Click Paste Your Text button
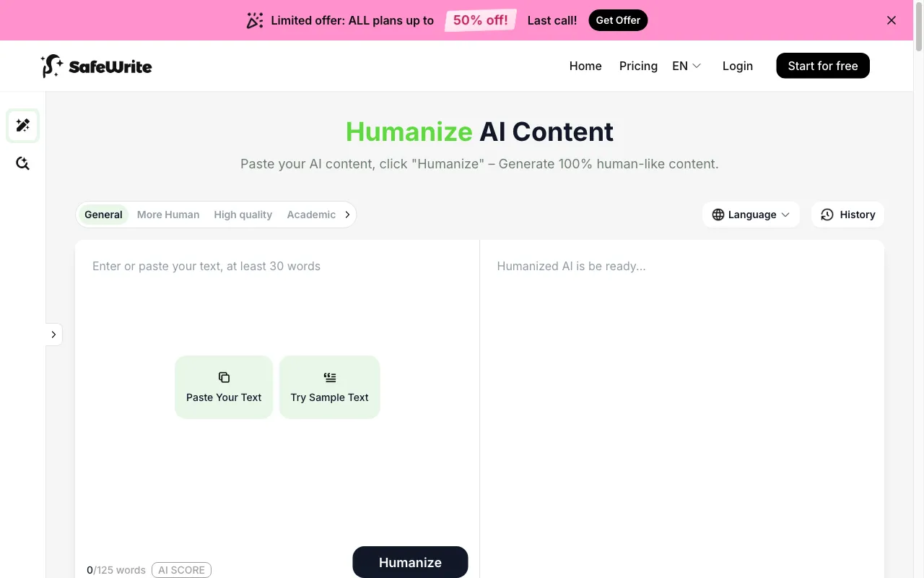 click(224, 387)
